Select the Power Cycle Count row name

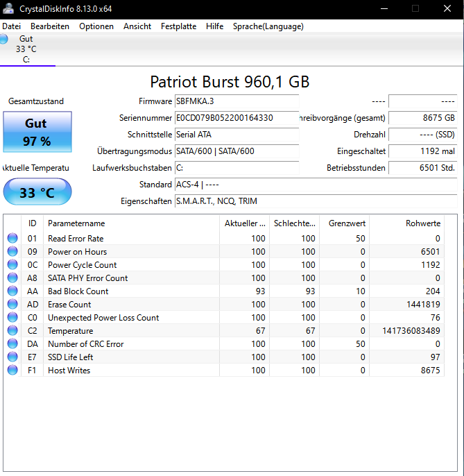click(x=83, y=265)
